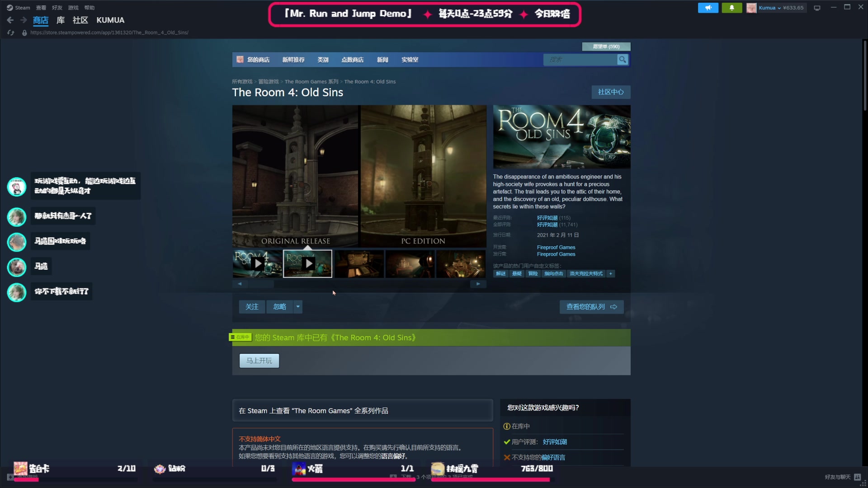Open The Room Games 全系列作品 banner
Viewport: 868px width, 488px height.
pos(363,411)
